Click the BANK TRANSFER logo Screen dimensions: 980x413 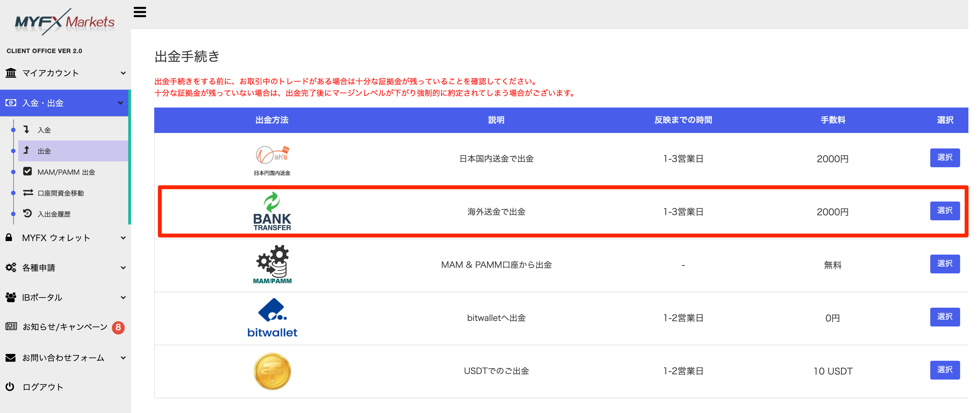(x=272, y=212)
